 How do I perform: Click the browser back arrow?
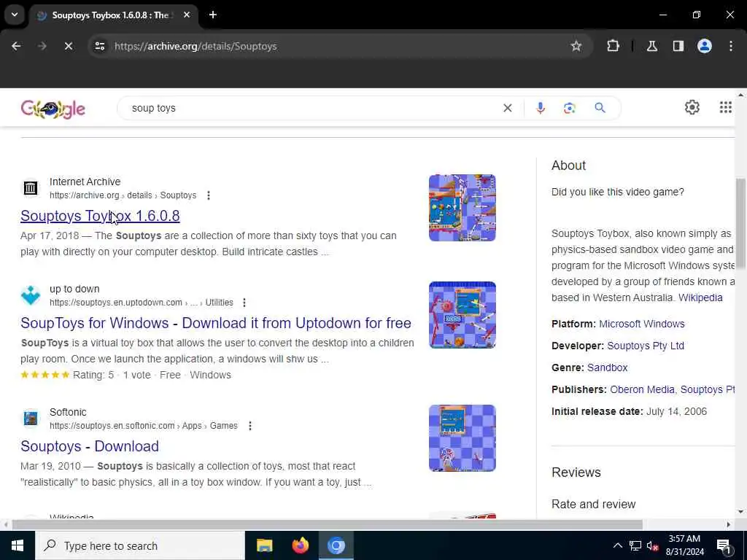point(16,46)
